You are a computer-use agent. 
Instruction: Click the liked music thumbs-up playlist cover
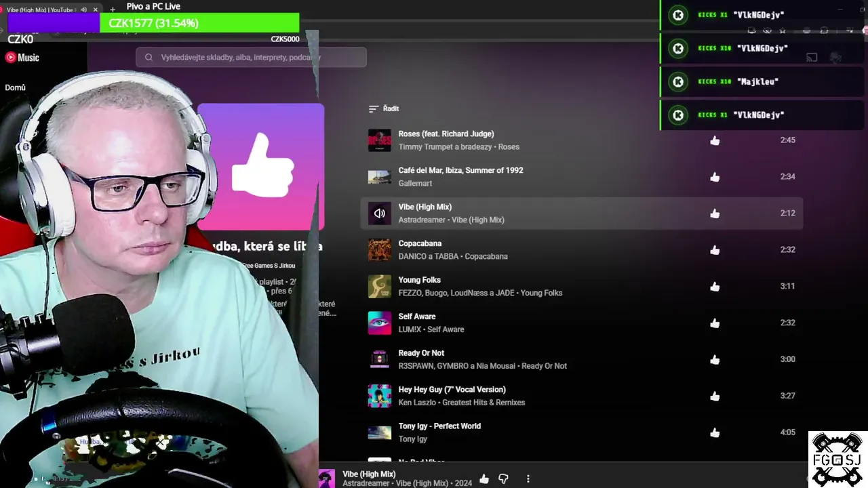pos(261,167)
